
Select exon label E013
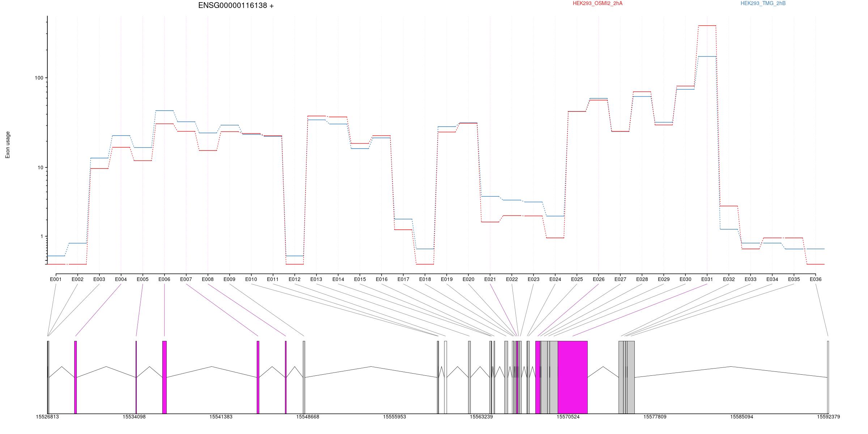pos(316,279)
